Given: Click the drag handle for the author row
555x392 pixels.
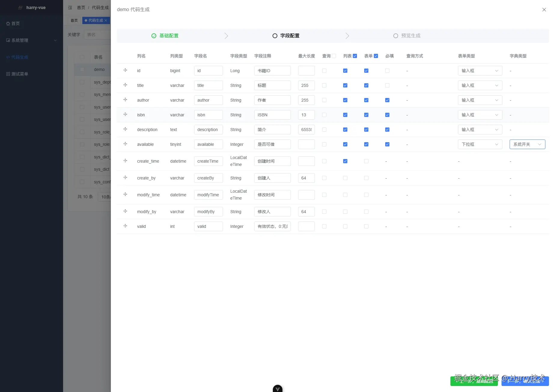Looking at the screenshot, I should (x=125, y=100).
